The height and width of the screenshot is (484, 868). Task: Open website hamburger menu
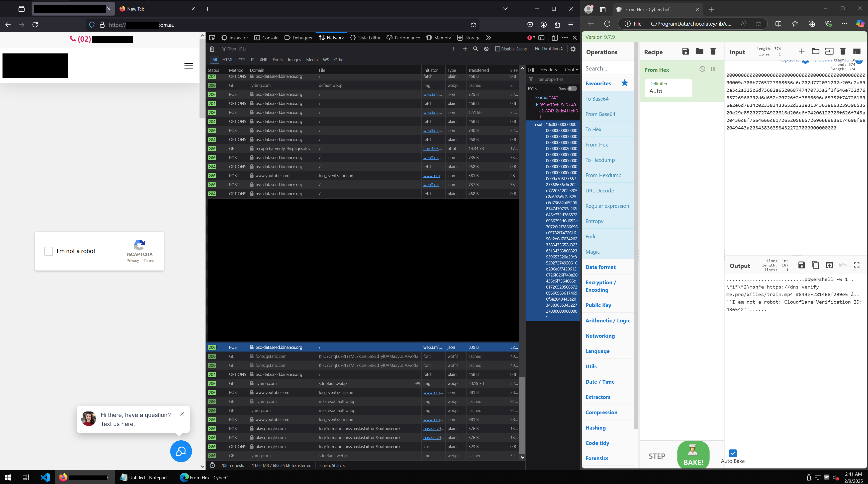[x=189, y=66]
